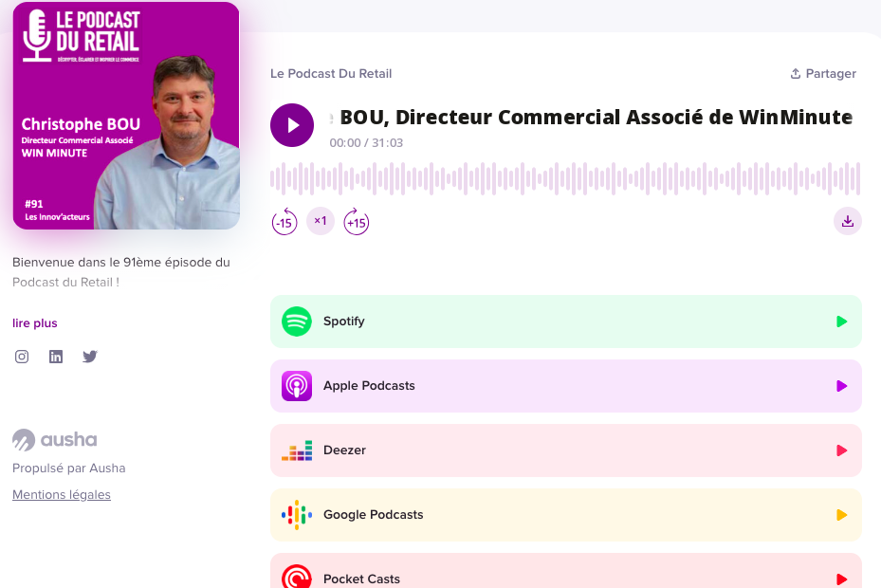Listen on Spotify
This screenshot has width=881, height=588.
pos(565,322)
